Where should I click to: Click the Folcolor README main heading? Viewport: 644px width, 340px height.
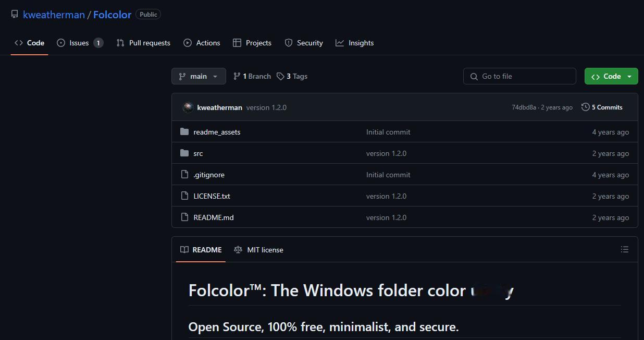coord(351,290)
